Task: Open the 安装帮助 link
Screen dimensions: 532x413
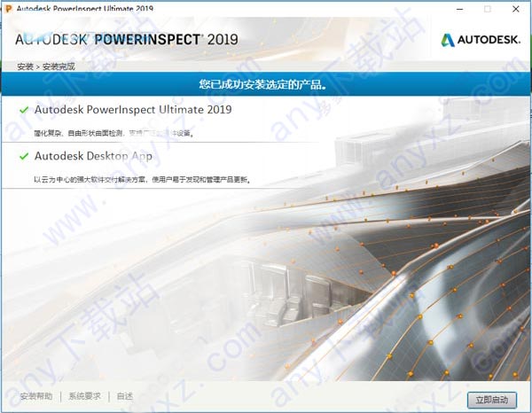Action: [x=36, y=395]
